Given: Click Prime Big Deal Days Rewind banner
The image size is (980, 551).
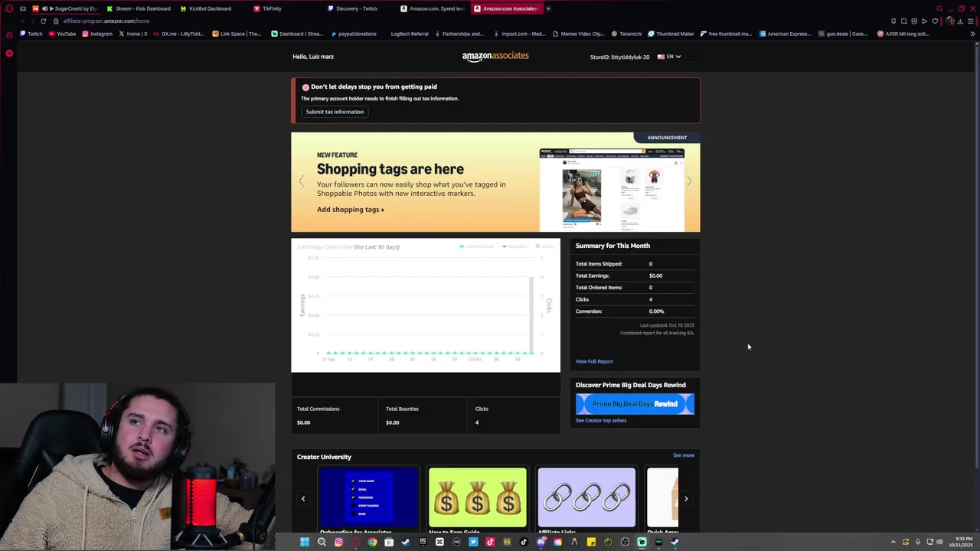Looking at the screenshot, I should (635, 404).
